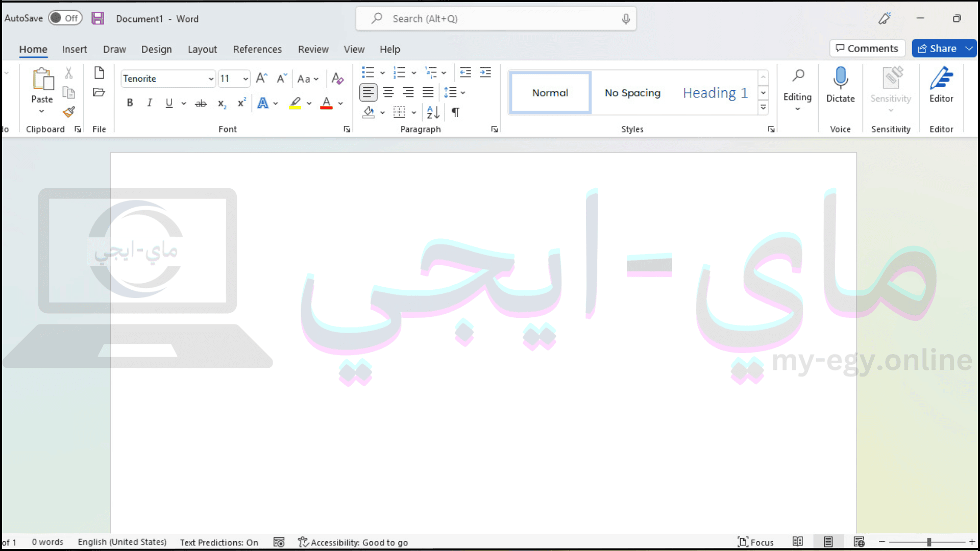The height and width of the screenshot is (551, 980).
Task: Toggle Bold formatting
Action: click(x=130, y=103)
